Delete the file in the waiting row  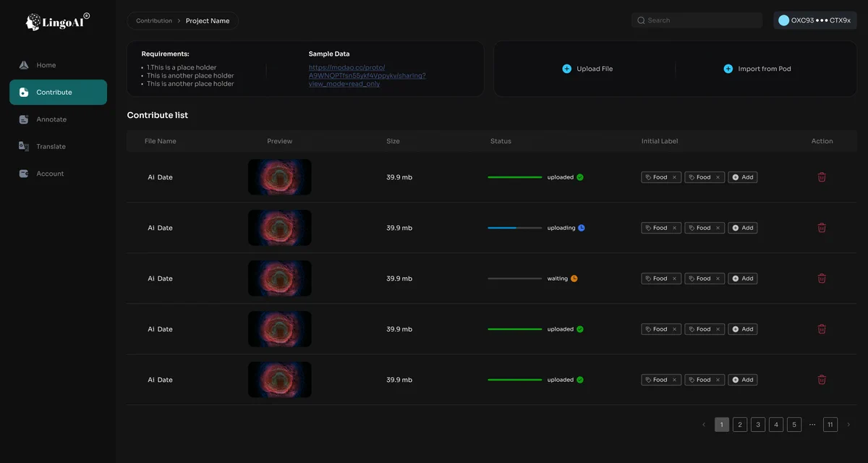click(822, 279)
